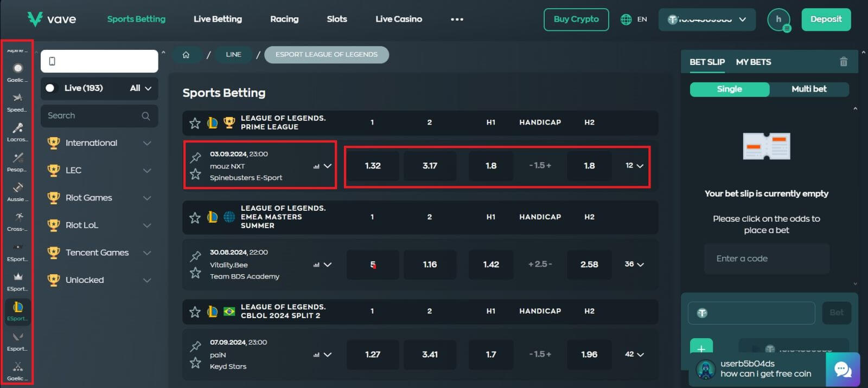Select odds 1.16 for Team BDS Academy
This screenshot has height=388, width=868.
(x=430, y=264)
